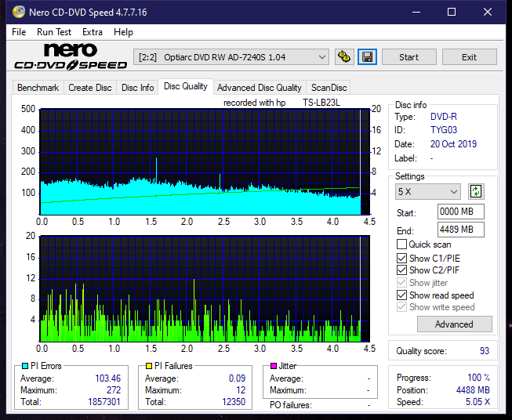This screenshot has width=512, height=420.
Task: Click the Start button
Action: point(409,57)
